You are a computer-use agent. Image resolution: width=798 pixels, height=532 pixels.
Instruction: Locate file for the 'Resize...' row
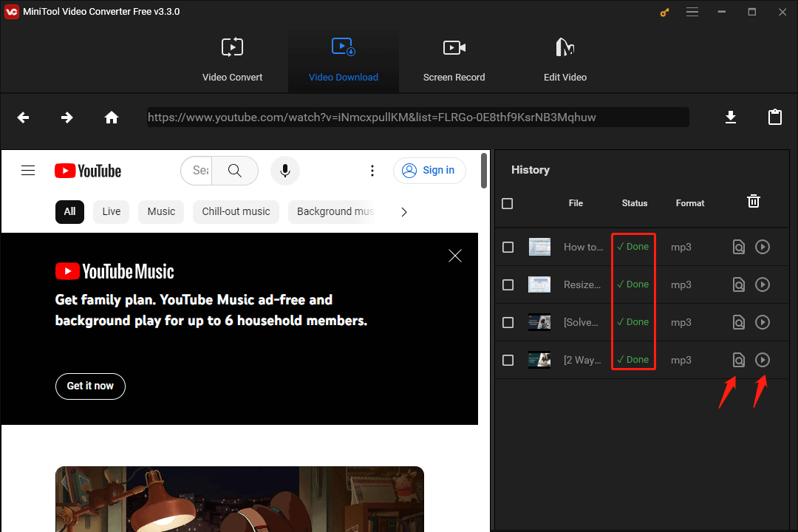pos(738,284)
